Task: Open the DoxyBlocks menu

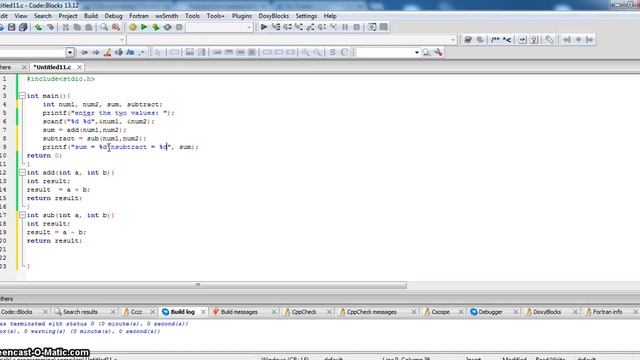Action: (273, 16)
